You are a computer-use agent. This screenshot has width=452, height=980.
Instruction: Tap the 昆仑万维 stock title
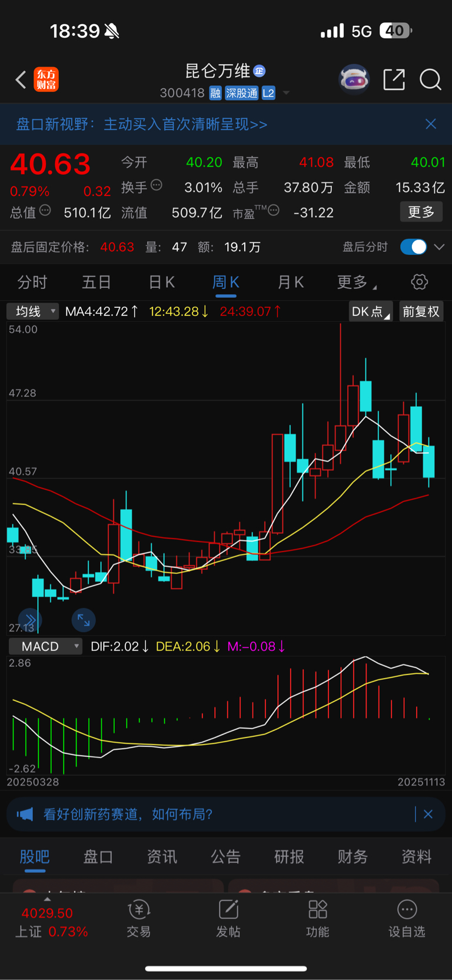pyautogui.click(x=218, y=71)
